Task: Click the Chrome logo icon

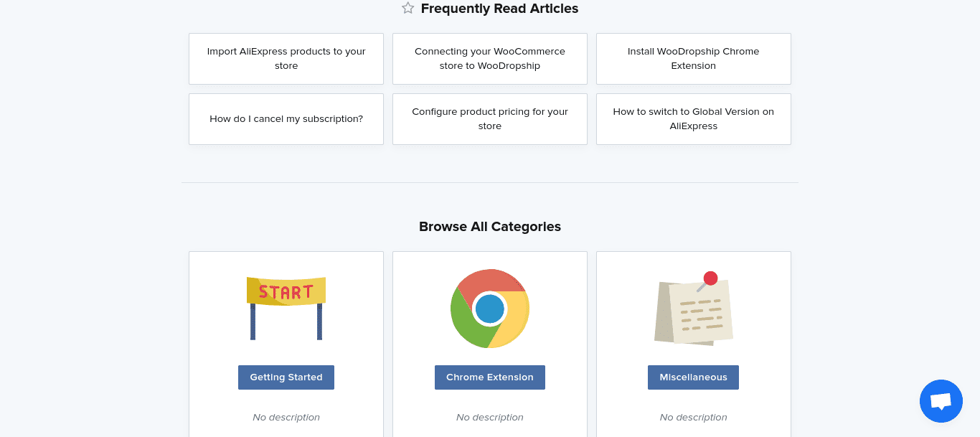Action: [x=490, y=309]
